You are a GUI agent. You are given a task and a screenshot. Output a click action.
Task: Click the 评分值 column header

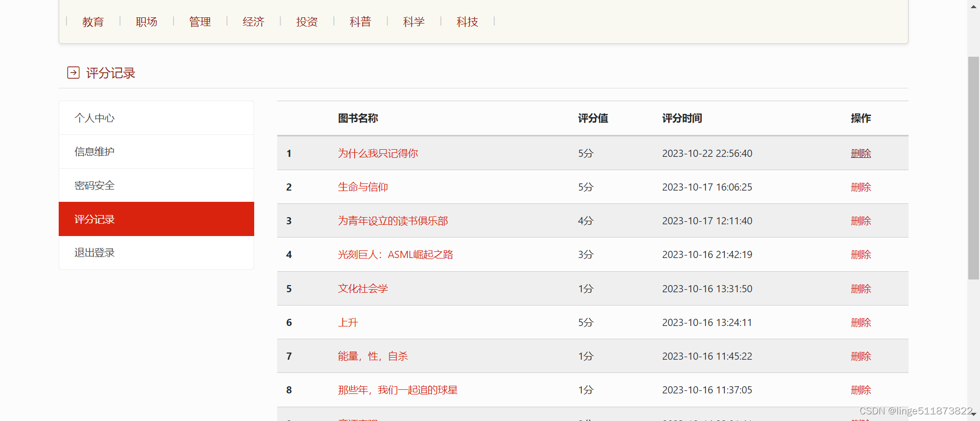coord(593,118)
